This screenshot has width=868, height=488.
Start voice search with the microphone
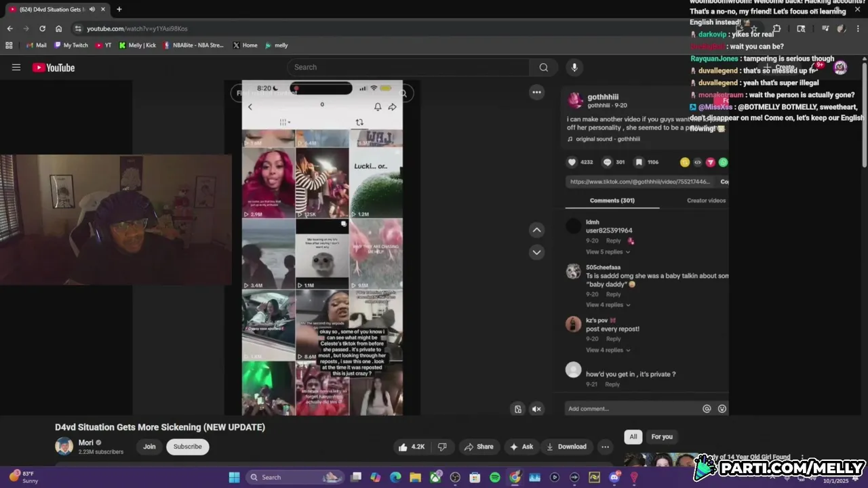pos(574,67)
